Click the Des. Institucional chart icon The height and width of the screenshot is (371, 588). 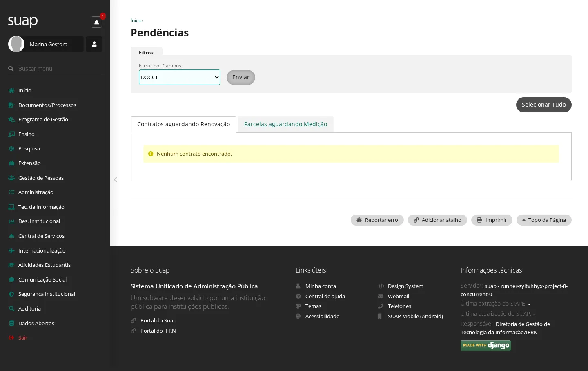point(11,221)
